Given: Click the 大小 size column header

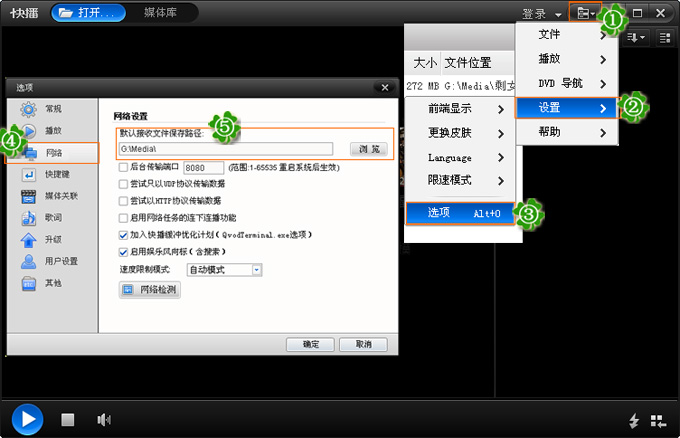Looking at the screenshot, I should click(x=424, y=63).
